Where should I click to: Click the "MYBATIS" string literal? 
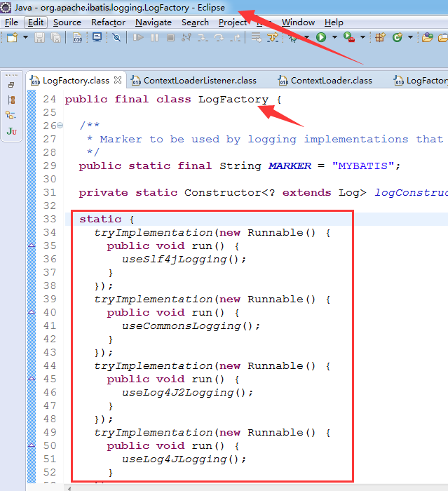point(363,166)
